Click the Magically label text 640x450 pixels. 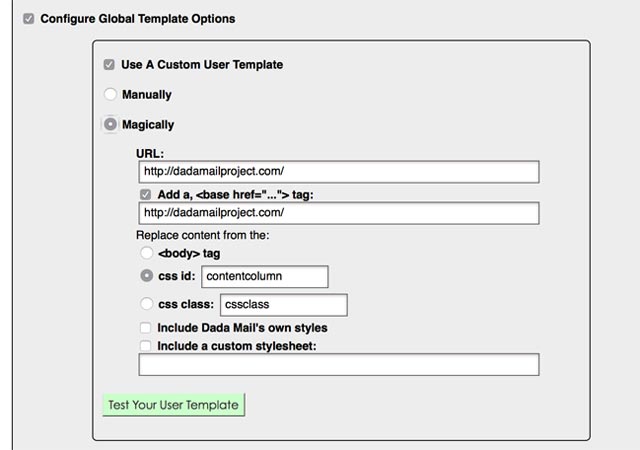point(148,125)
